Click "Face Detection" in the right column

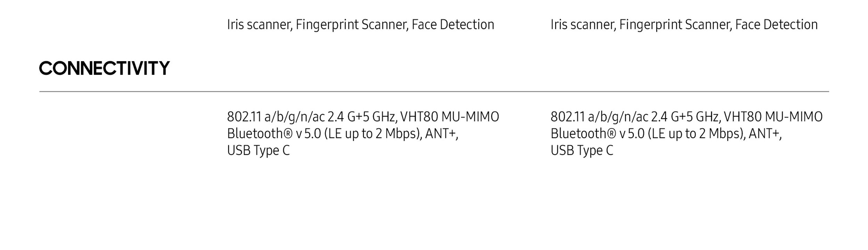pos(776,25)
